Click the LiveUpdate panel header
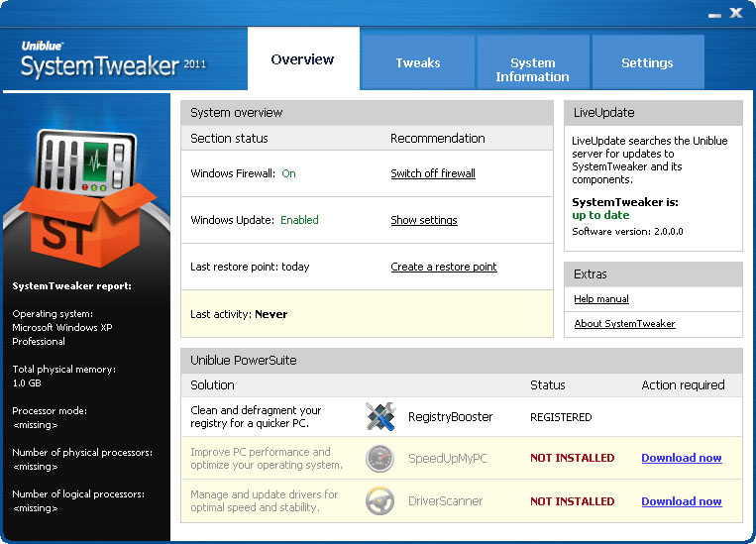 pos(653,113)
